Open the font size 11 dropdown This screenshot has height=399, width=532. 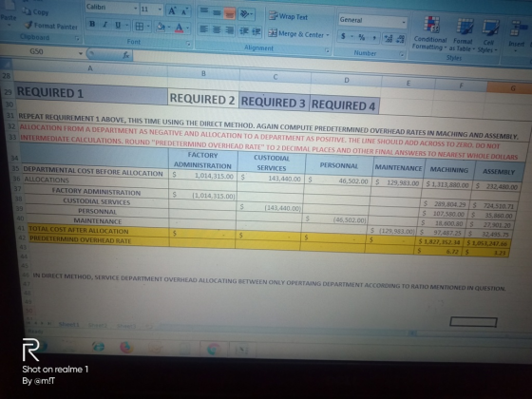[x=160, y=9]
